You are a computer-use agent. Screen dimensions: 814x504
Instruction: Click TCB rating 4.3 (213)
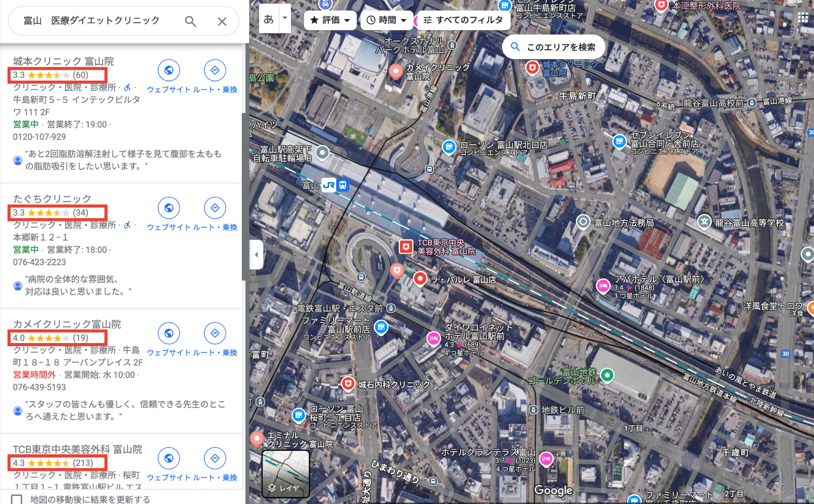click(x=53, y=463)
